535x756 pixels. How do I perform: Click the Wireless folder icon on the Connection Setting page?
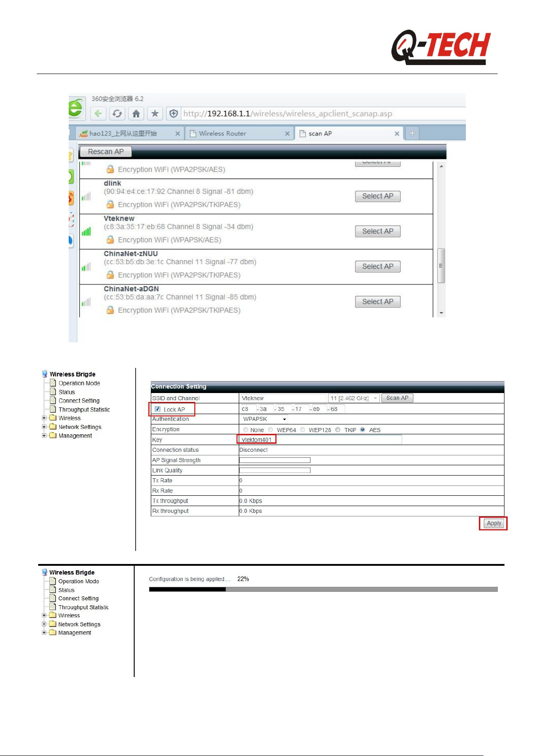(x=53, y=418)
